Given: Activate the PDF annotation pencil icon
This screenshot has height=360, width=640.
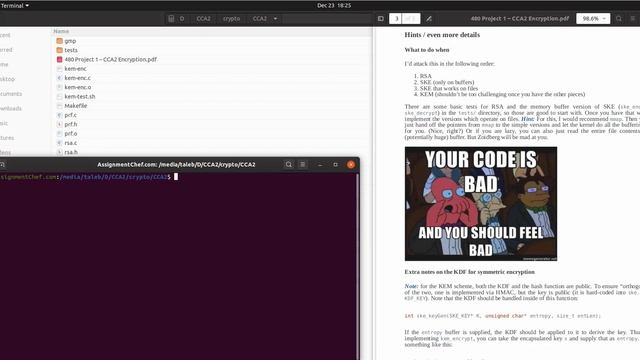Looking at the screenshot, I should (429, 18).
